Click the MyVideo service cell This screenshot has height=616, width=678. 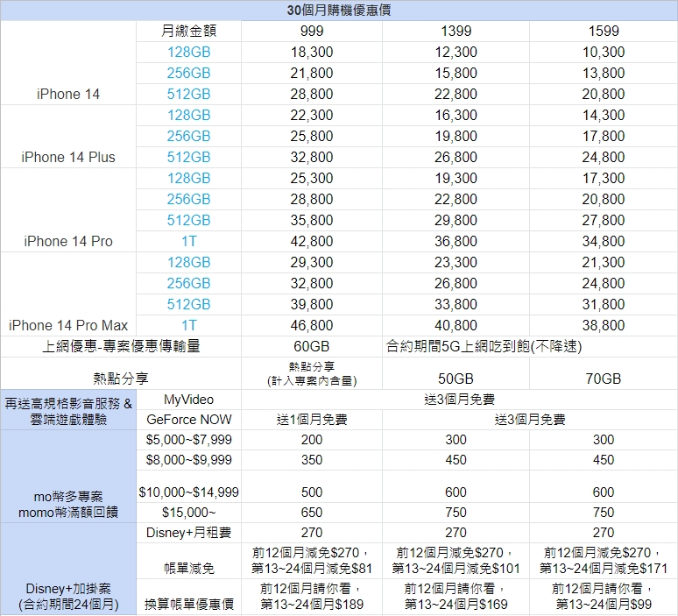pyautogui.click(x=188, y=400)
